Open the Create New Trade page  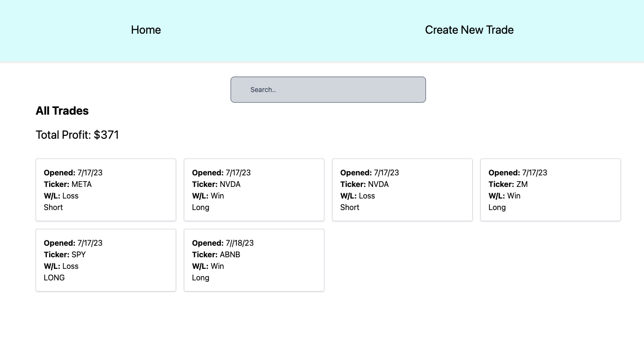(x=469, y=30)
